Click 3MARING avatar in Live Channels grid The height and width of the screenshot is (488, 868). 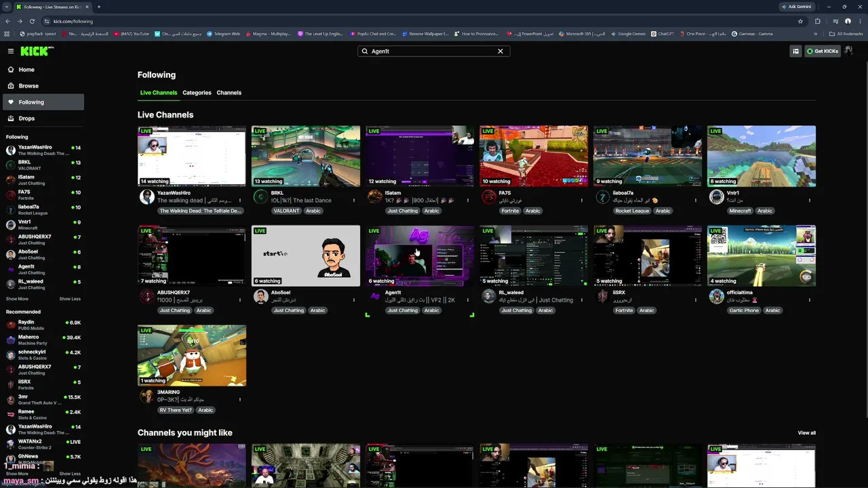[146, 396]
